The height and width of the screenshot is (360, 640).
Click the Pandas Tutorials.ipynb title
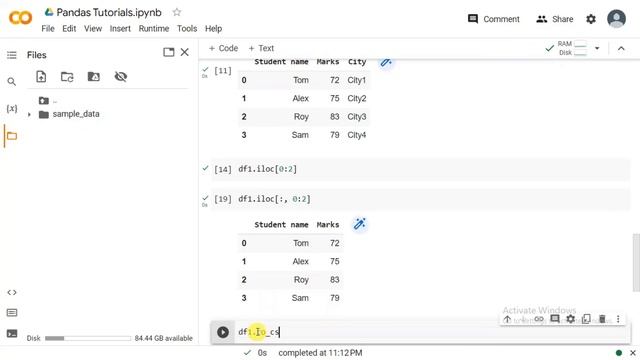tap(109, 13)
